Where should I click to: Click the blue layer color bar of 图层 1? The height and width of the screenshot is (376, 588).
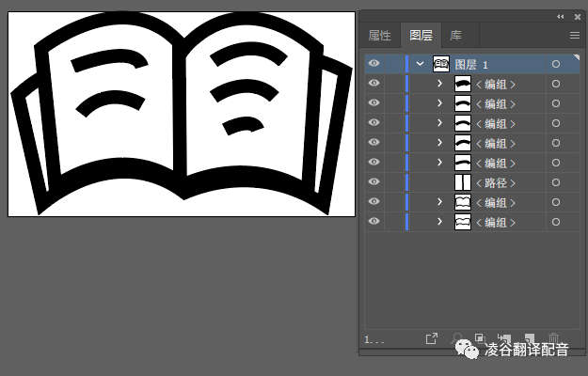tap(406, 64)
